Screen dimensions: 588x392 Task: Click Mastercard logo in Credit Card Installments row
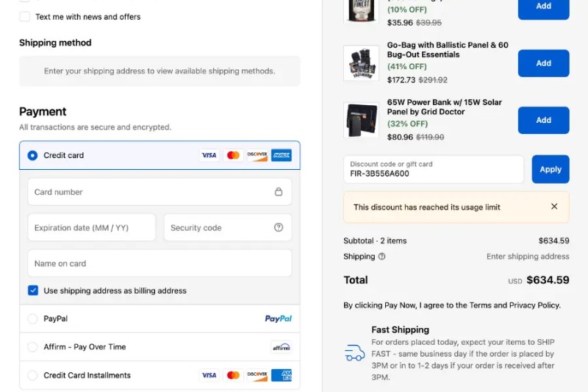tap(233, 375)
